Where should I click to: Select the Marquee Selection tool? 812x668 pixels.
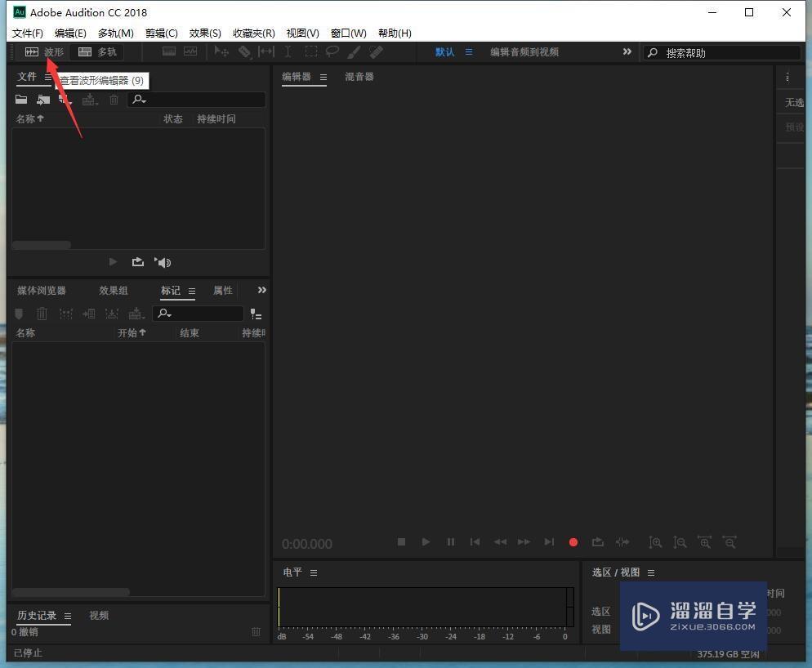click(x=310, y=51)
